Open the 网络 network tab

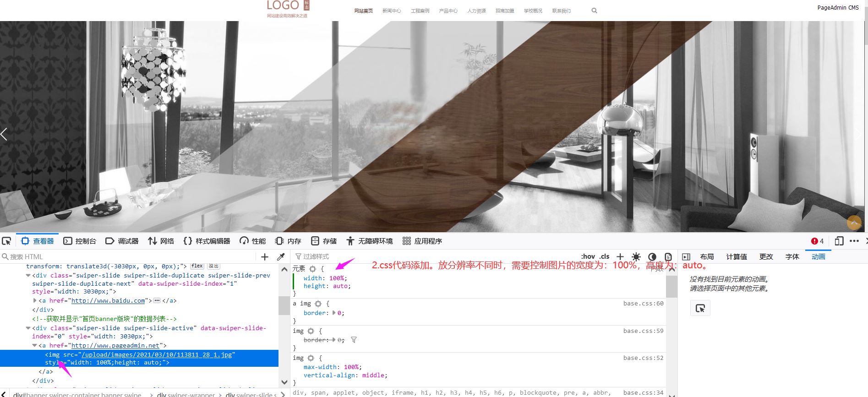click(161, 241)
